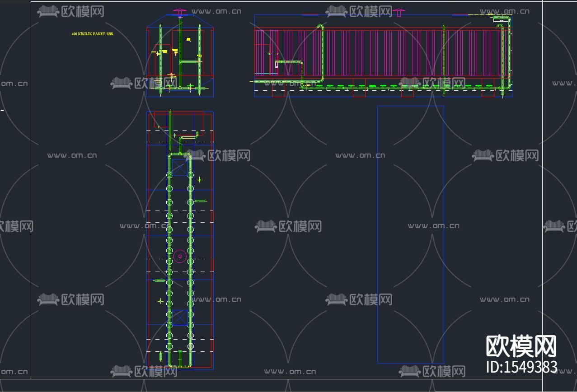Viewport: 577px width, 392px height.
Task: Pick the magenta vent cap atop the end elevation
Action: pyautogui.click(x=180, y=11)
